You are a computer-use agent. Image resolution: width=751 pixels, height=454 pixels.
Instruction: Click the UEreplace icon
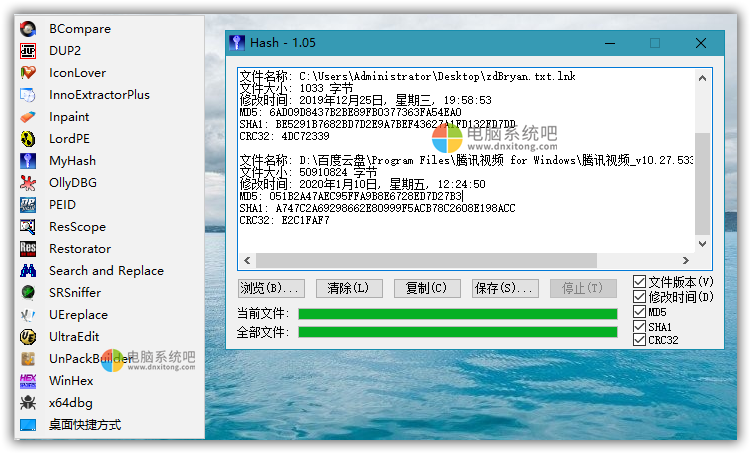coord(28,315)
